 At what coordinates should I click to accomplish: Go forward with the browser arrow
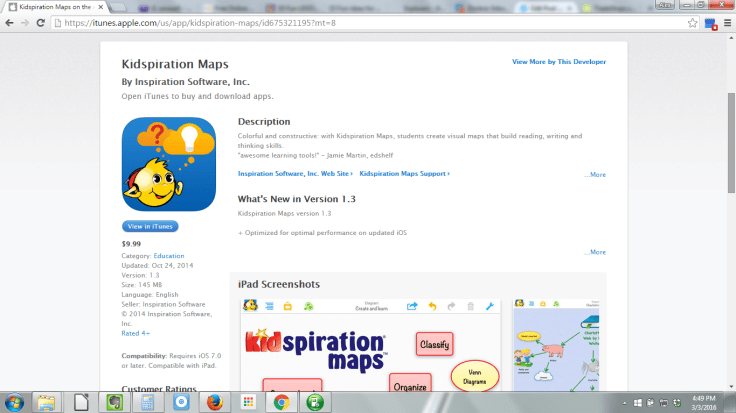24,23
